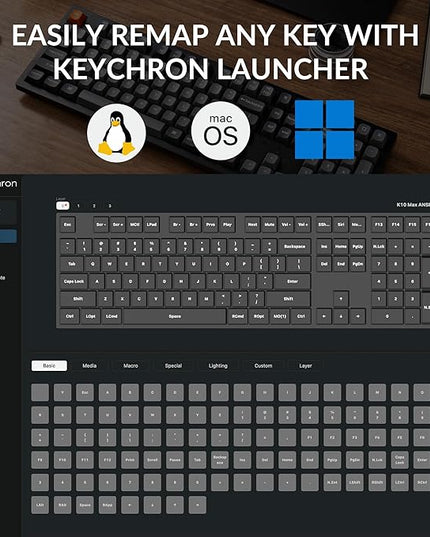The width and height of the screenshot is (430, 537).
Task: Select the Q key on the keyboard layout
Action: tap(93, 264)
